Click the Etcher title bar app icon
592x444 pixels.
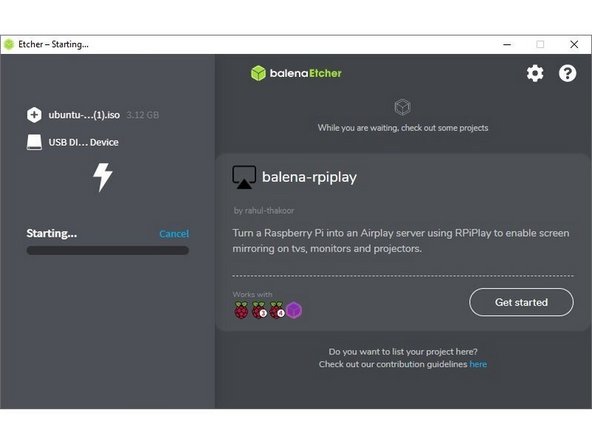(9, 44)
